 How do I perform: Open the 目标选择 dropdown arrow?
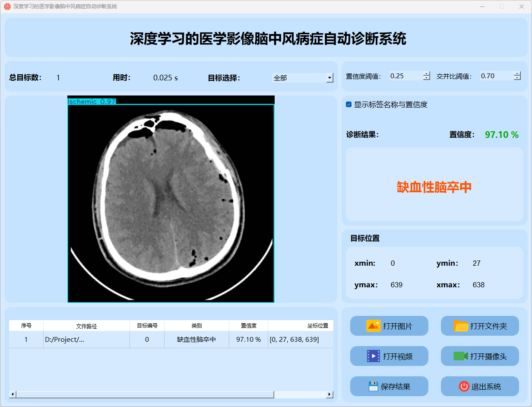tap(329, 78)
